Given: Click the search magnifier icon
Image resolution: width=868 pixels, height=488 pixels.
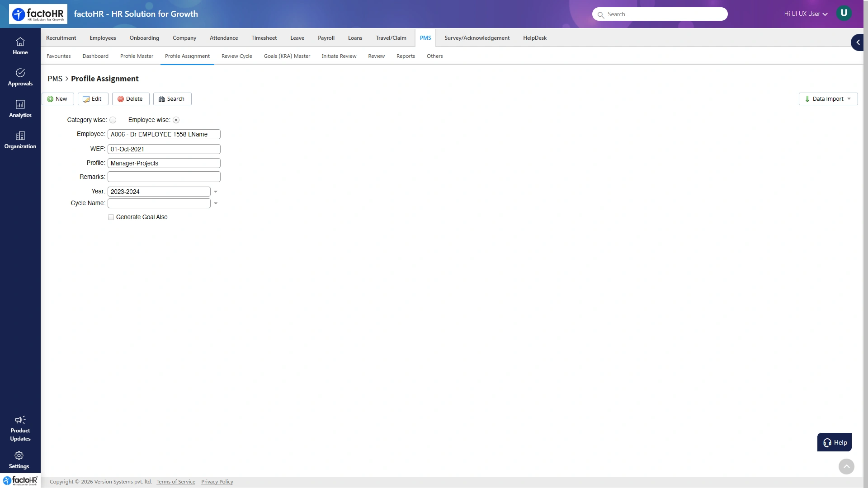Looking at the screenshot, I should coord(600,15).
